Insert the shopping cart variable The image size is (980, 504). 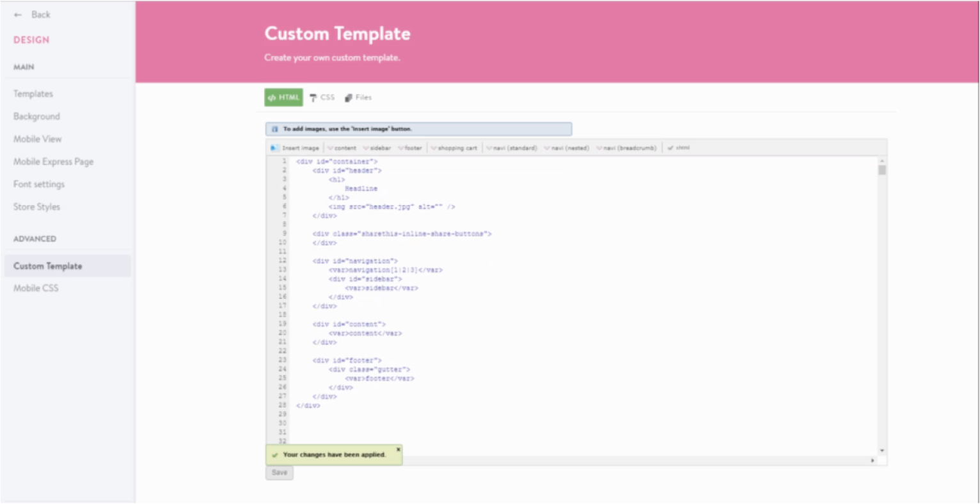[x=454, y=148]
